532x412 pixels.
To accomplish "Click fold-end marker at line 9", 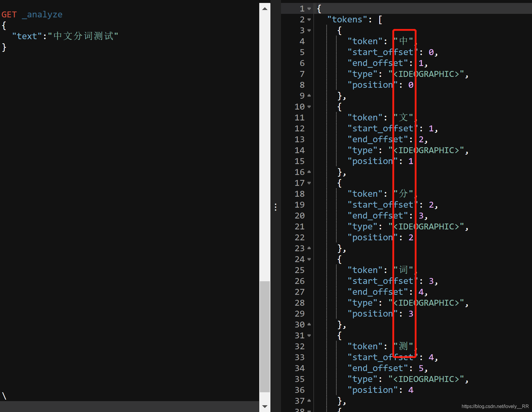I will [309, 96].
